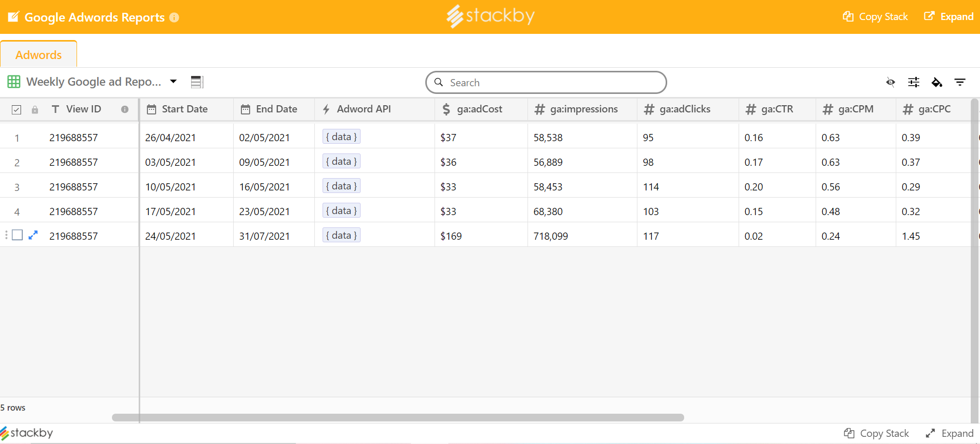Click the Adword API column header
Viewport: 980px width, 444px height.
(375, 109)
